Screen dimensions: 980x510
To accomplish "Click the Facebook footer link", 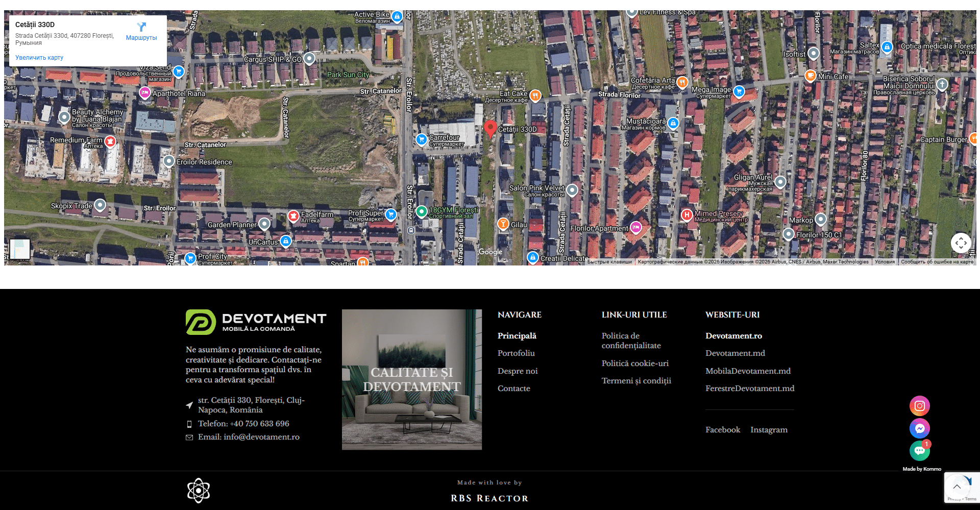I will tap(722, 430).
